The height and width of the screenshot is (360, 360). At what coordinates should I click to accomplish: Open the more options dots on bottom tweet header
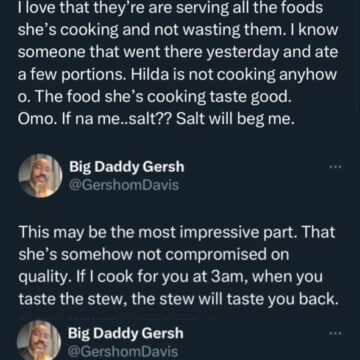point(334,334)
